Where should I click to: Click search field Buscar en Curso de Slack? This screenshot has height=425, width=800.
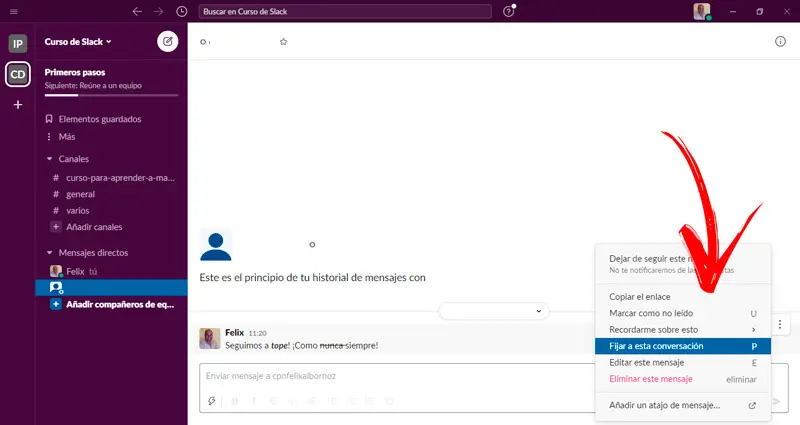(x=346, y=11)
